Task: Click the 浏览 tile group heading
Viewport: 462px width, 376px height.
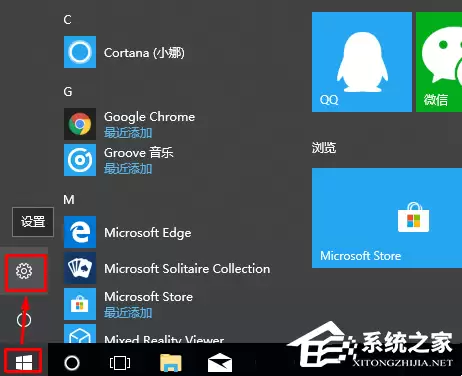Action: [324, 147]
